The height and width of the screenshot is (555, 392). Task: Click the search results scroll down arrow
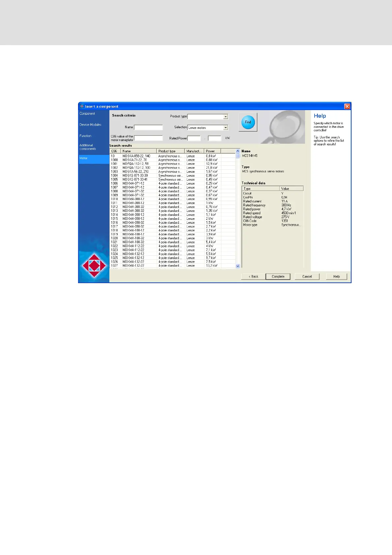point(238,266)
